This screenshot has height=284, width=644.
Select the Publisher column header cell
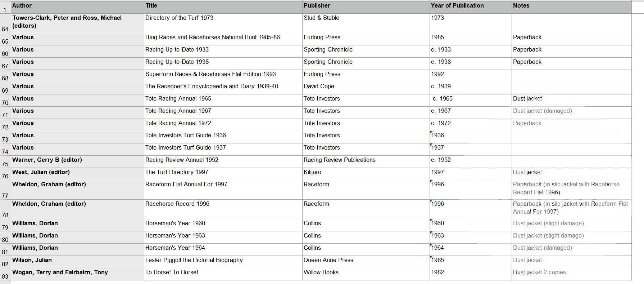366,7
